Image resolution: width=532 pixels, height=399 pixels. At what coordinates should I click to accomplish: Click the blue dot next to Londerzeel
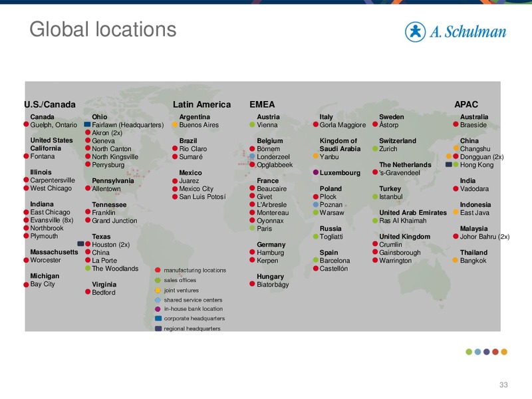pyautogui.click(x=252, y=156)
